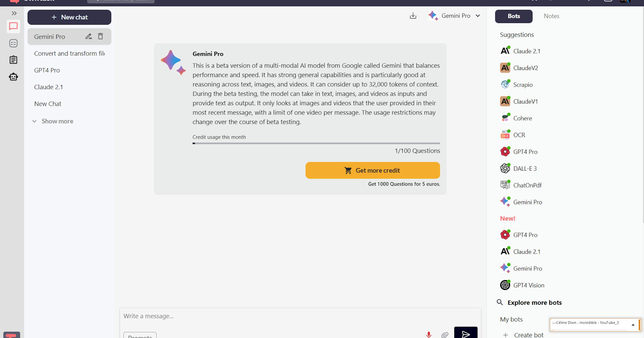Select the Cohere bot suggestion

coord(522,118)
